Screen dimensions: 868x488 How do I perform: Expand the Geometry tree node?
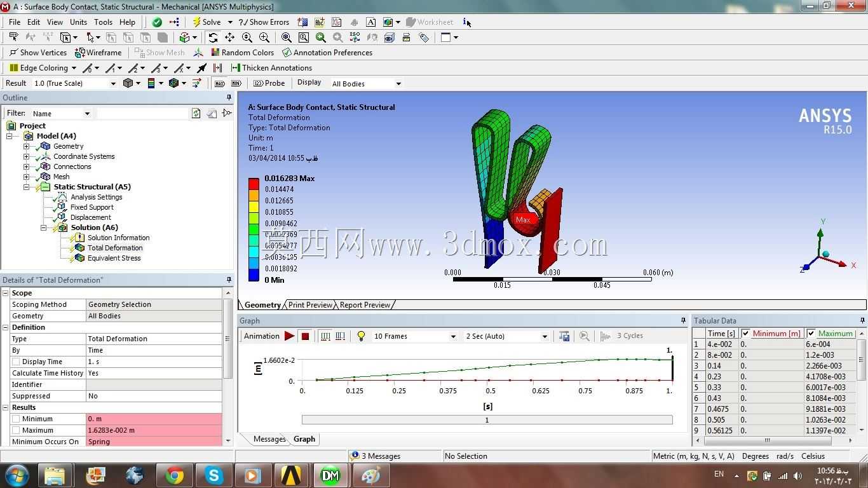(x=27, y=146)
